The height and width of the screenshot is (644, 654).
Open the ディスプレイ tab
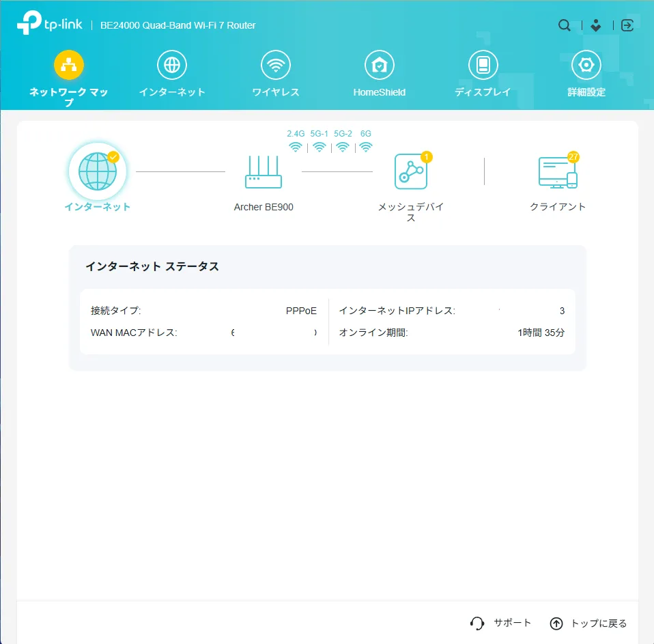click(483, 74)
